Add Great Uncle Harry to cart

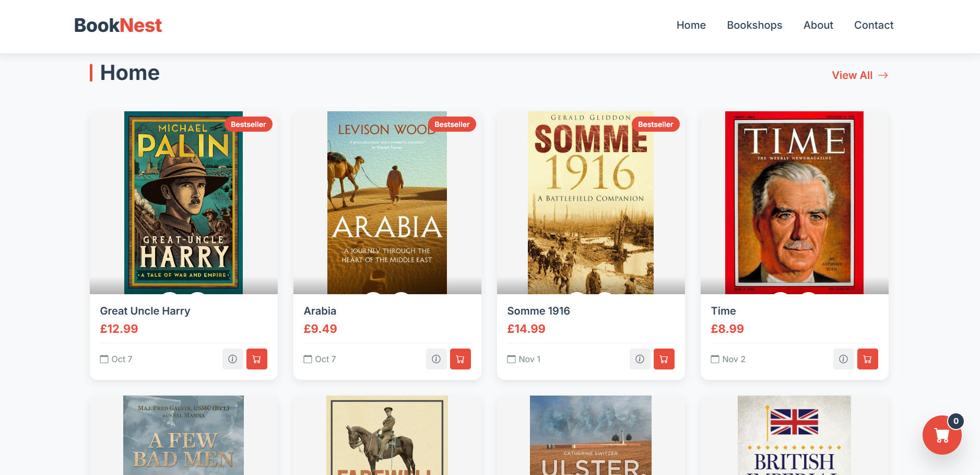tap(257, 359)
